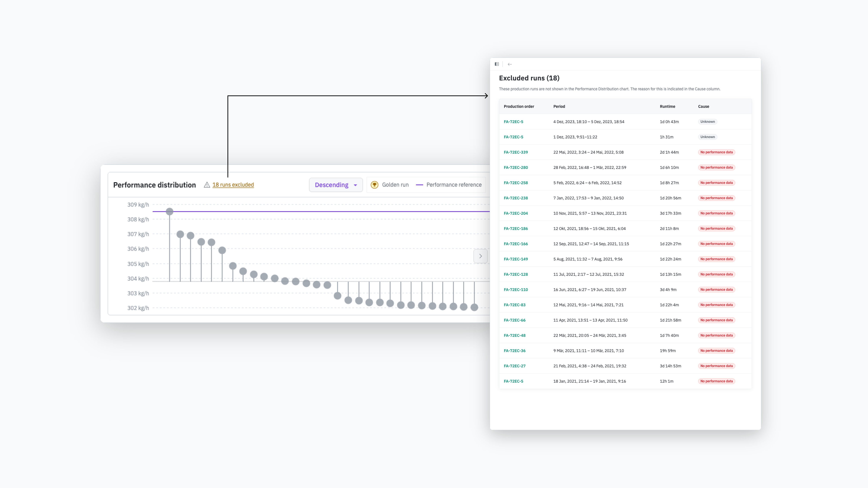
Task: Open production order FA-72EC-36
Action: [x=514, y=351]
